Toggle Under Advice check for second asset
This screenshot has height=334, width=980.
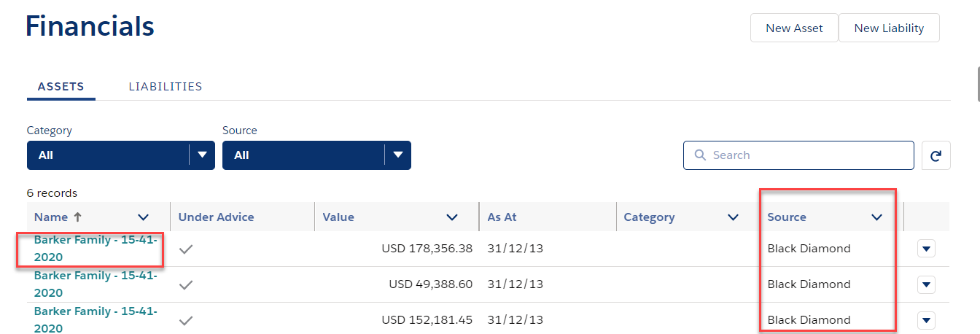click(187, 284)
